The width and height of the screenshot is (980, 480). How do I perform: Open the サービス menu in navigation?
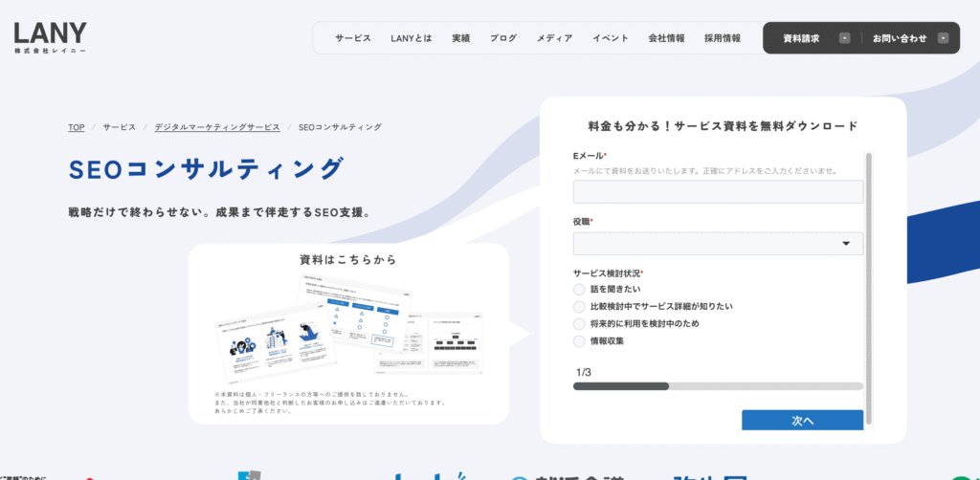coord(353,38)
